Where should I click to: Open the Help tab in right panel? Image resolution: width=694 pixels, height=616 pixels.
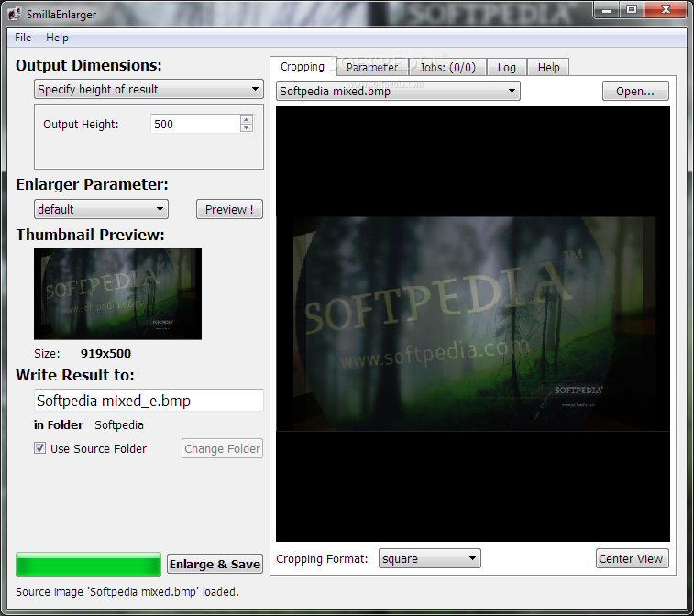[548, 67]
